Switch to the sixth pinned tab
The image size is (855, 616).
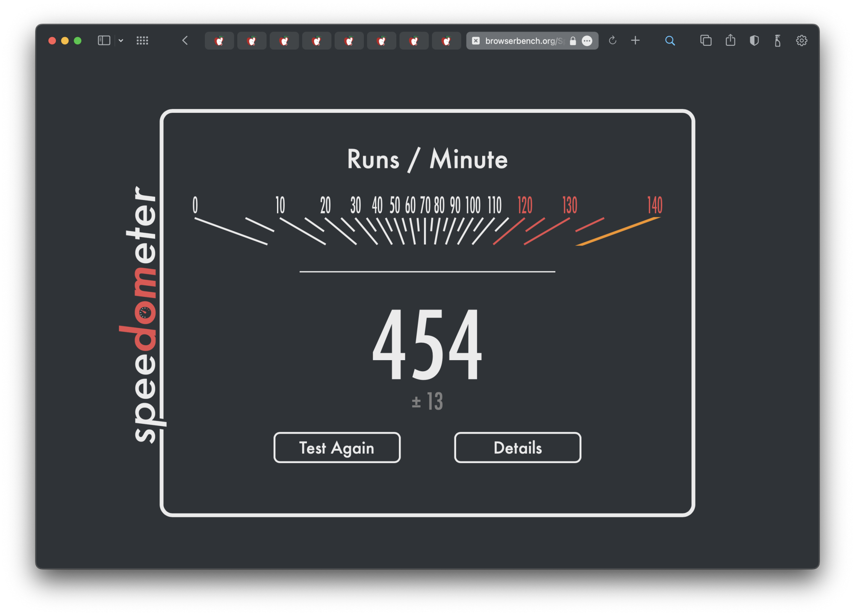(382, 41)
